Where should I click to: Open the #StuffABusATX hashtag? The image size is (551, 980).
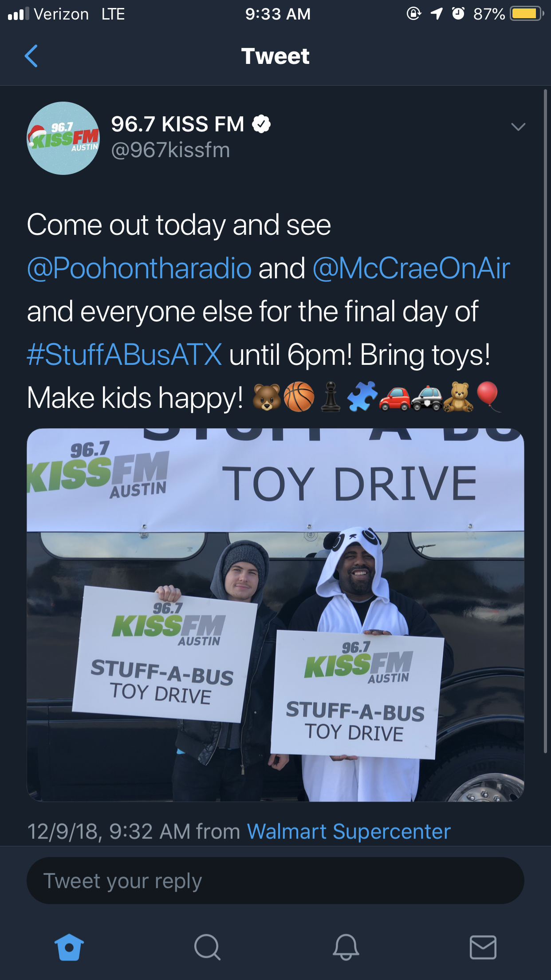tap(124, 355)
